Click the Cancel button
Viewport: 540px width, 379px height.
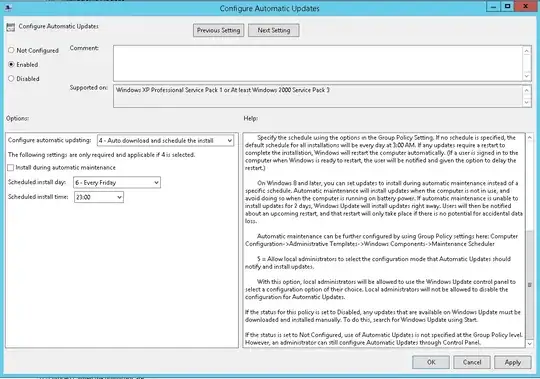click(472, 362)
